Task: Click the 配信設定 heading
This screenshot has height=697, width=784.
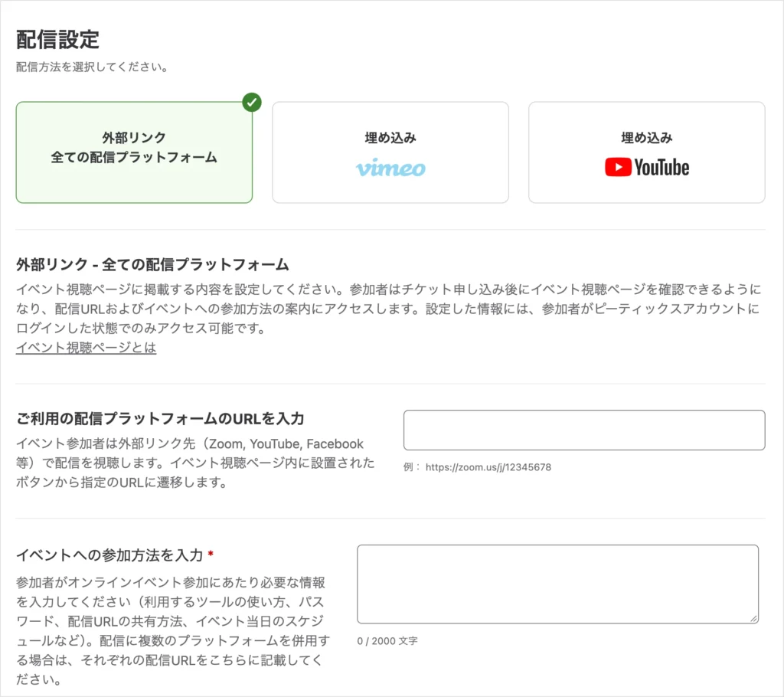Action: [57, 40]
